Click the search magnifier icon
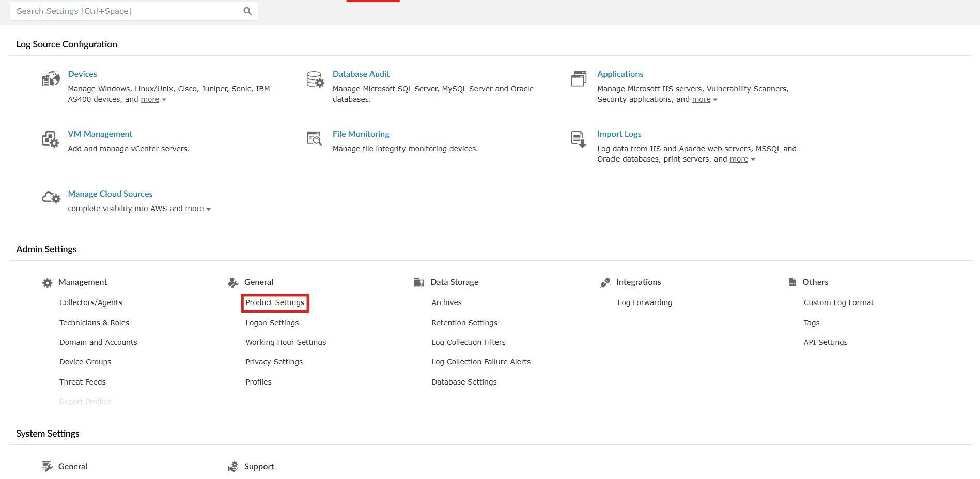The width and height of the screenshot is (980, 479). [x=247, y=11]
